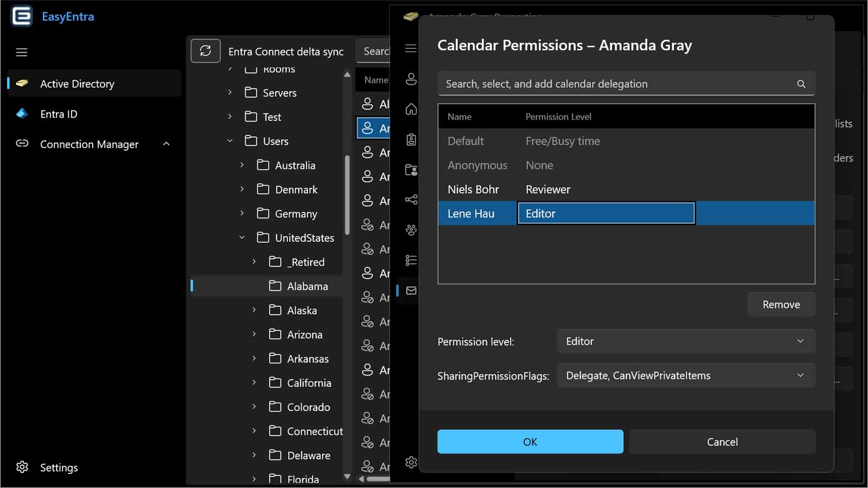Viewport: 868px width, 488px height.
Task: Click the user profile icon in properties sidebar
Action: point(411,79)
